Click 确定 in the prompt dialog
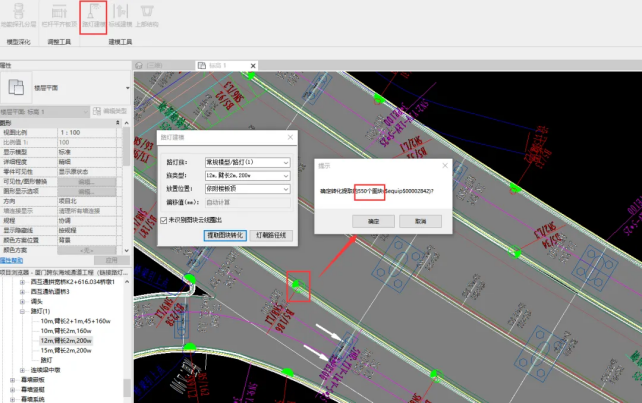The image size is (642, 403). pyautogui.click(x=373, y=220)
